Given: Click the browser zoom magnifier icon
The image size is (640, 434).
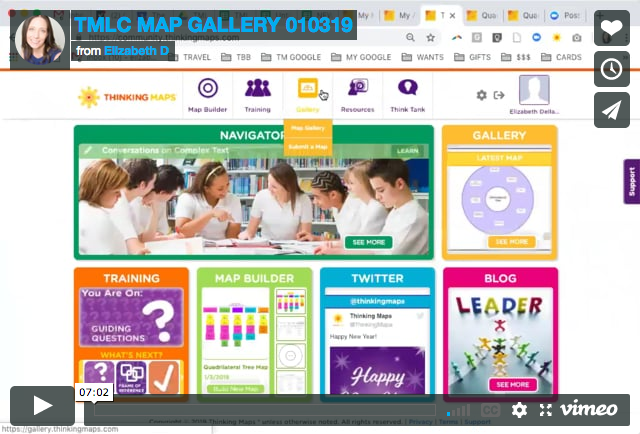Looking at the screenshot, I should (x=410, y=38).
